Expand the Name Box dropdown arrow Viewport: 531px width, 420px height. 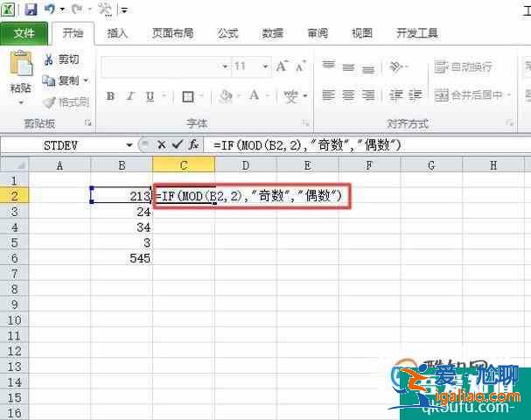(x=130, y=144)
